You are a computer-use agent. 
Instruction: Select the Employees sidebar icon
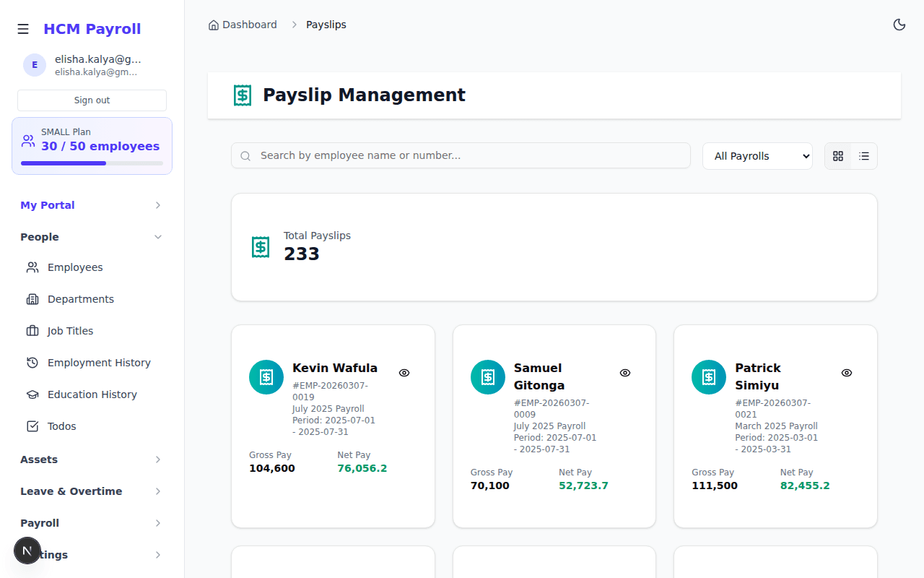tap(32, 267)
